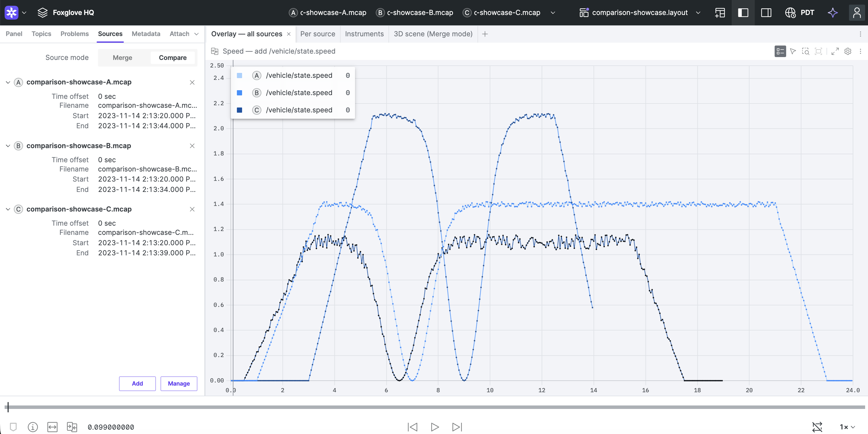Remove source comparison-showcase-B.mcap
This screenshot has width=868, height=434.
pyautogui.click(x=192, y=146)
